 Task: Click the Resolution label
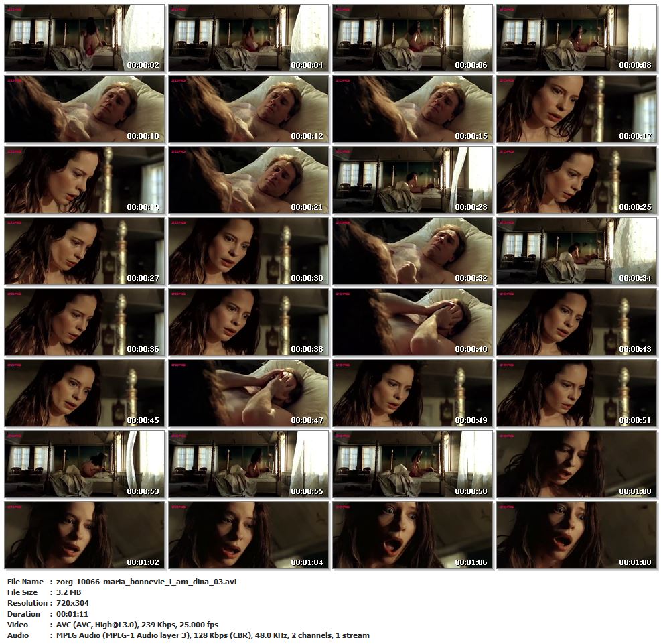point(27,604)
